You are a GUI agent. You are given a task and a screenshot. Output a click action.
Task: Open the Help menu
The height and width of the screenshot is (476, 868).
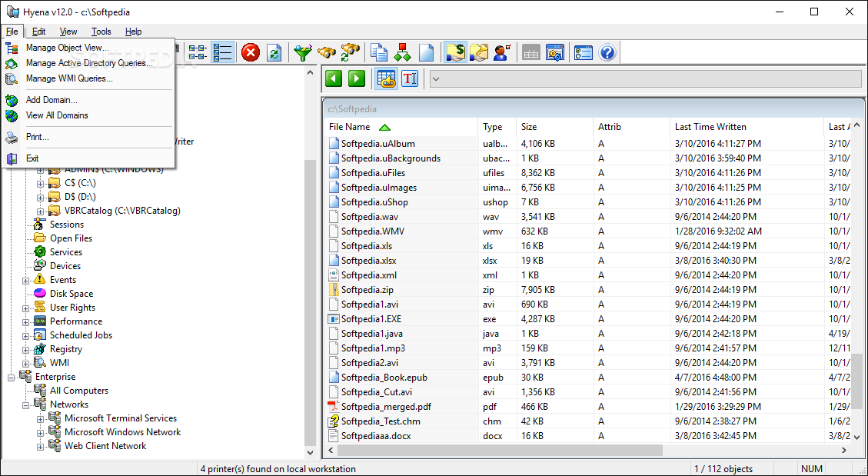(x=134, y=32)
